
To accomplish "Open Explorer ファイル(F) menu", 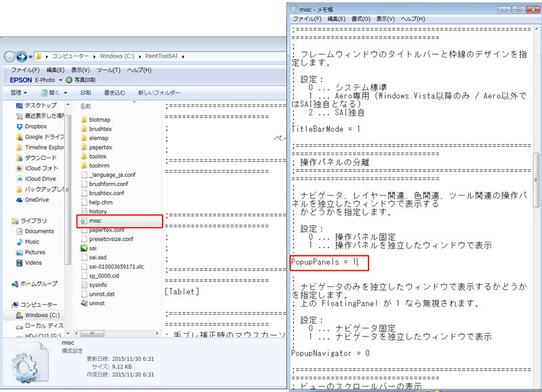I will tap(25, 70).
